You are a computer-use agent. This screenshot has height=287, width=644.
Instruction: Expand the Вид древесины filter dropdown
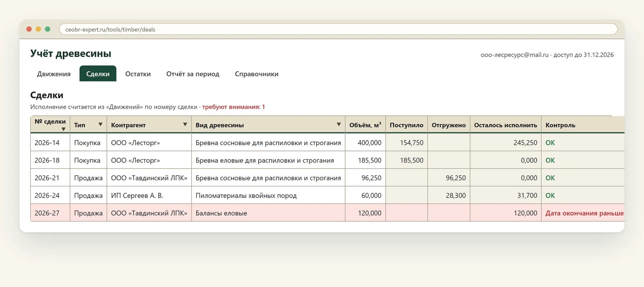(339, 124)
